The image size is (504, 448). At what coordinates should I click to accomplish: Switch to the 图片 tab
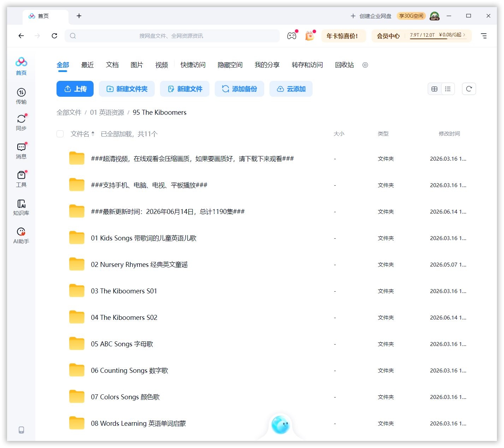tap(137, 65)
